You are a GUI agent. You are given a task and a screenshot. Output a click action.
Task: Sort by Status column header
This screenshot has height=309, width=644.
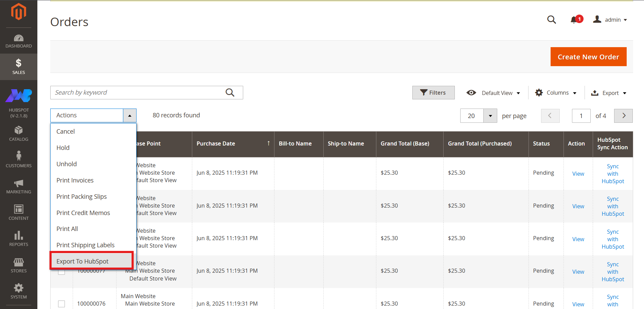tap(546, 144)
